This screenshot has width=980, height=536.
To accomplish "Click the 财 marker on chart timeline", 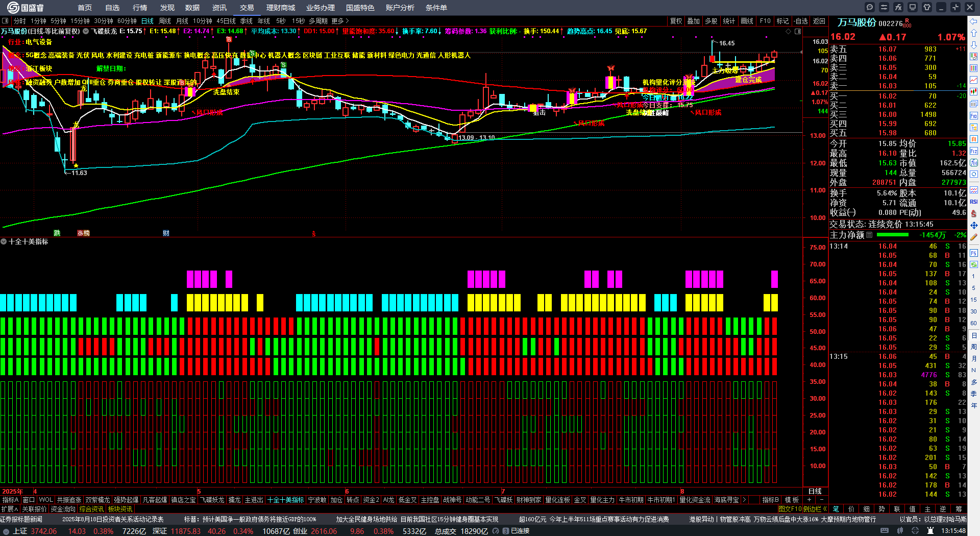I will (x=166, y=233).
